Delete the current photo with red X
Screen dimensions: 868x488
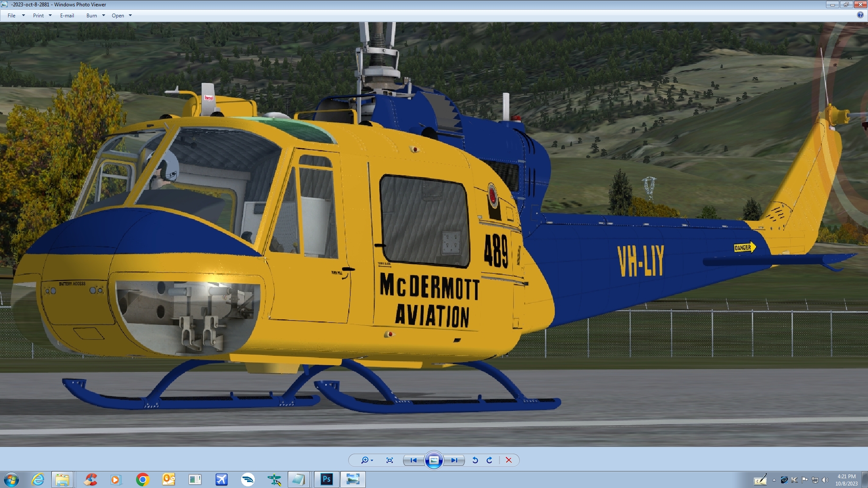coord(509,460)
